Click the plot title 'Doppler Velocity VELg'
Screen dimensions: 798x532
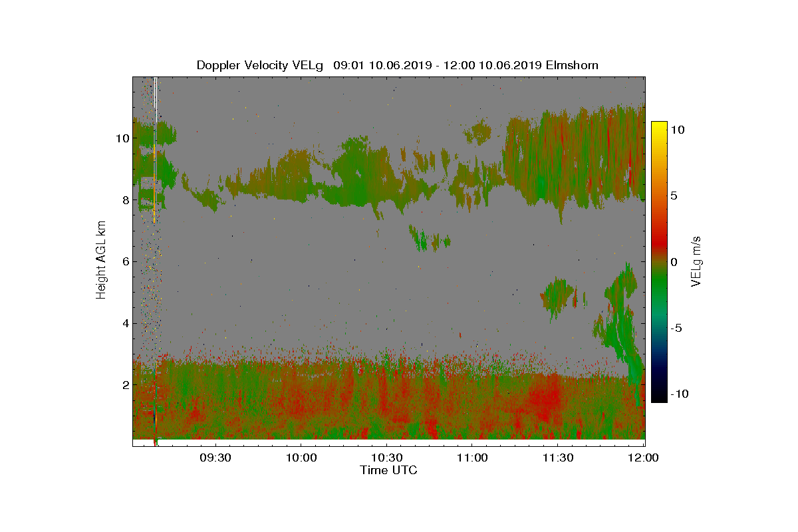(x=259, y=65)
